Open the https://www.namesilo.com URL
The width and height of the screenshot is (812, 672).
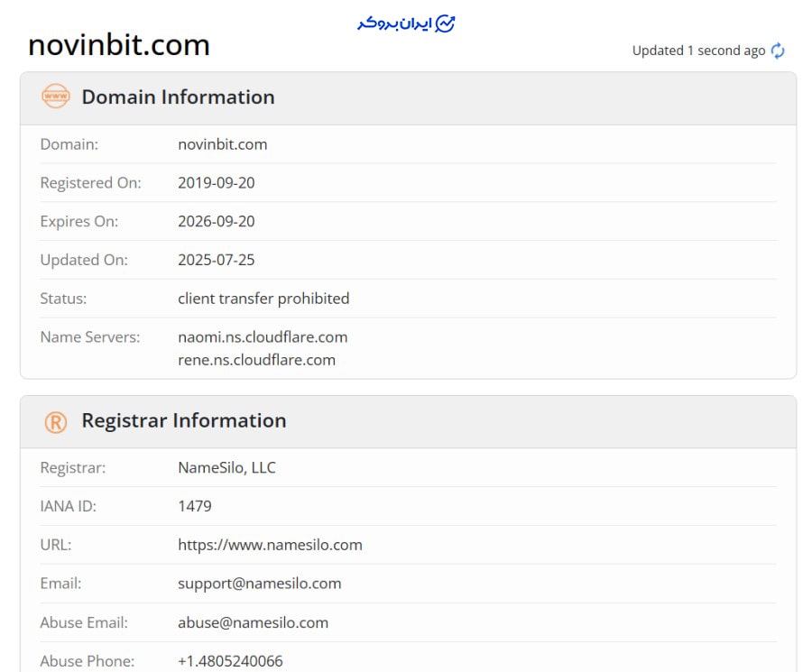(271, 545)
